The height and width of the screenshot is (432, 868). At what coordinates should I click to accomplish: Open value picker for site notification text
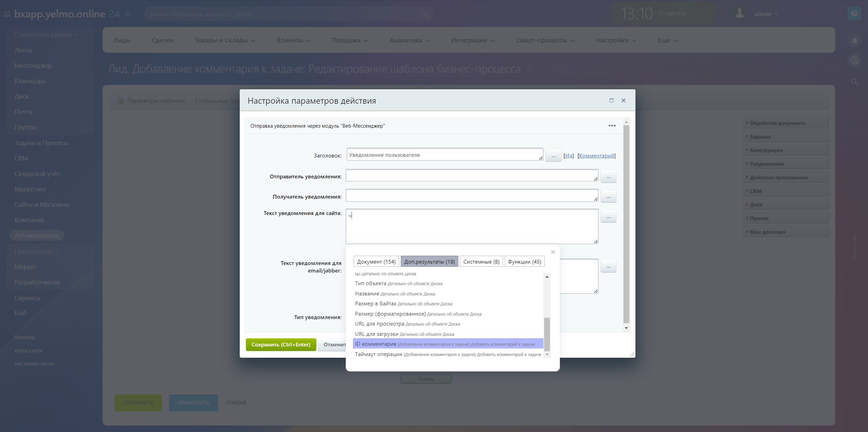coord(608,216)
